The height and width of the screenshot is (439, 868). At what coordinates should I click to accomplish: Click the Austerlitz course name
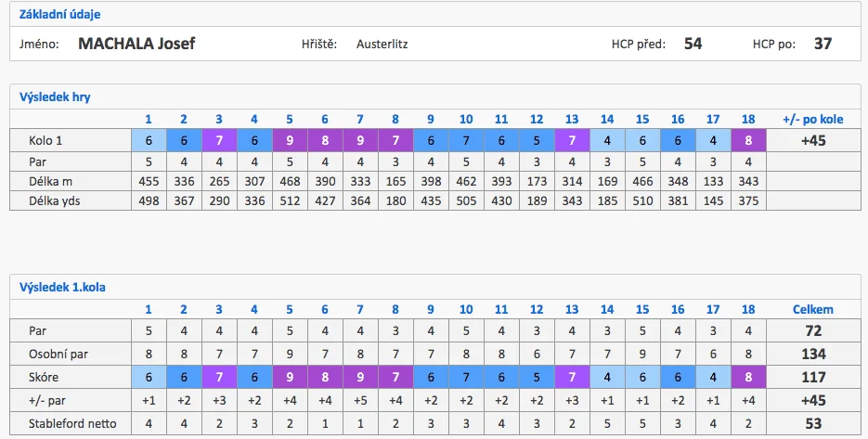pos(382,45)
